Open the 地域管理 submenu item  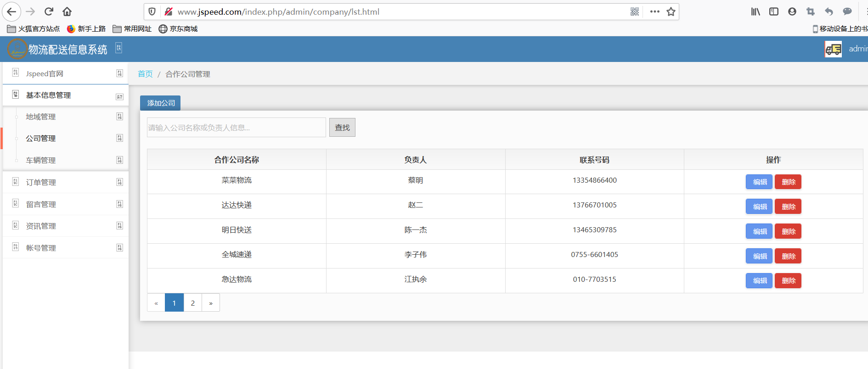(x=66, y=117)
